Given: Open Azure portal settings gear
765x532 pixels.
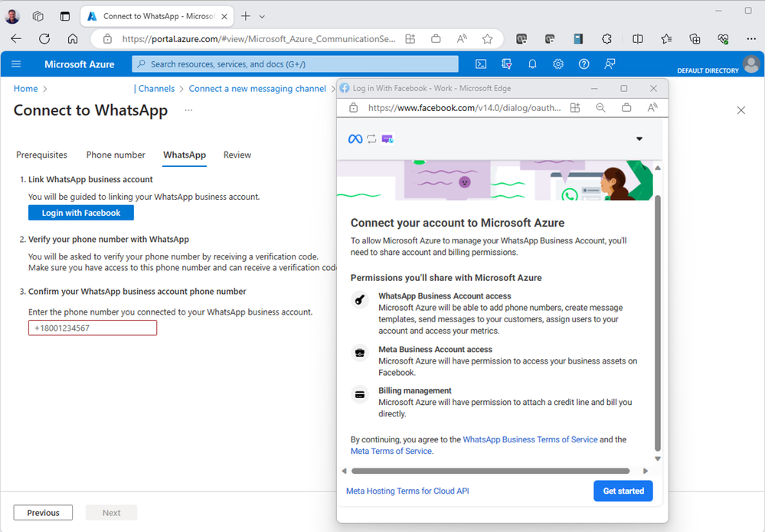Looking at the screenshot, I should 558,64.
